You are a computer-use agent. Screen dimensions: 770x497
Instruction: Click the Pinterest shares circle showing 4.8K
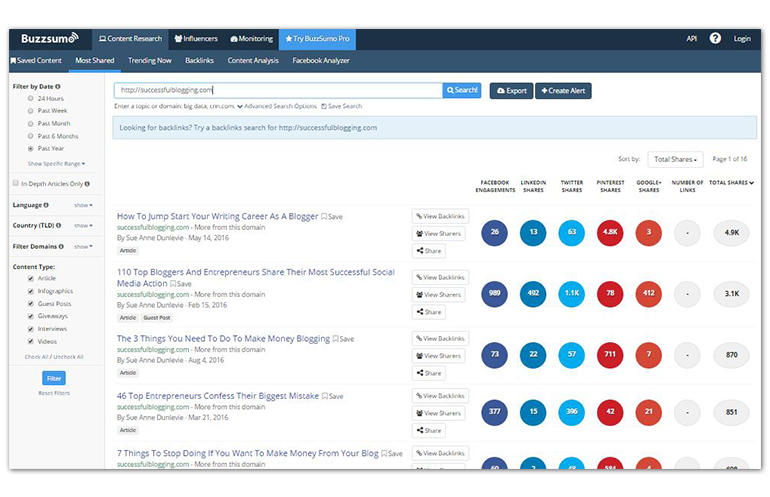610,232
